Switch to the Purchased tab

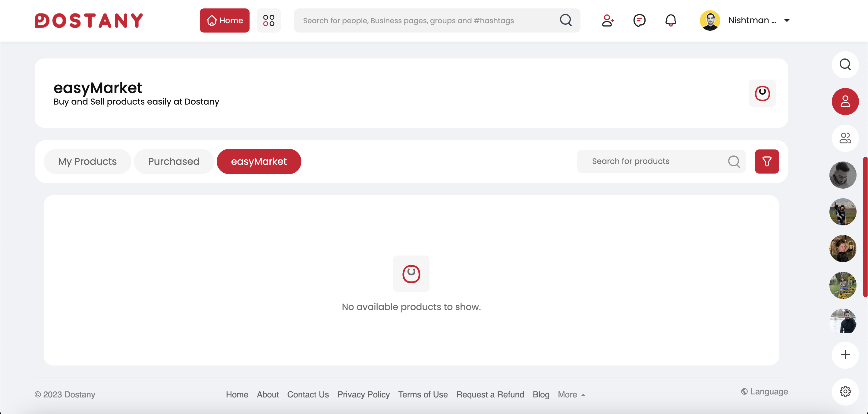(174, 162)
